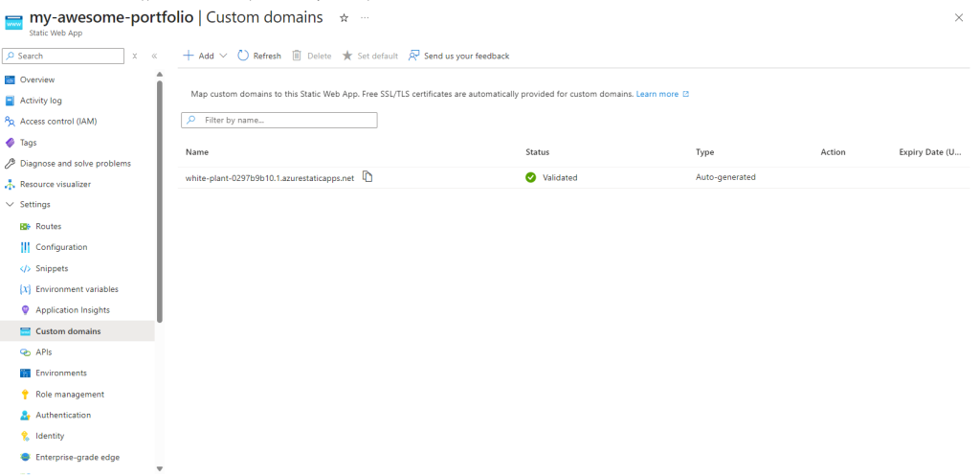Favorite this page with the star icon
The image size is (980, 476).
click(x=344, y=18)
